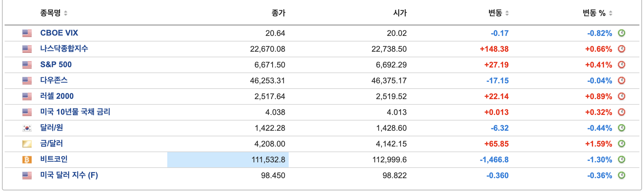Image resolution: width=644 pixels, height=191 pixels.
Task: Click the red clock icon beside S&P 500
Action: 622,65
